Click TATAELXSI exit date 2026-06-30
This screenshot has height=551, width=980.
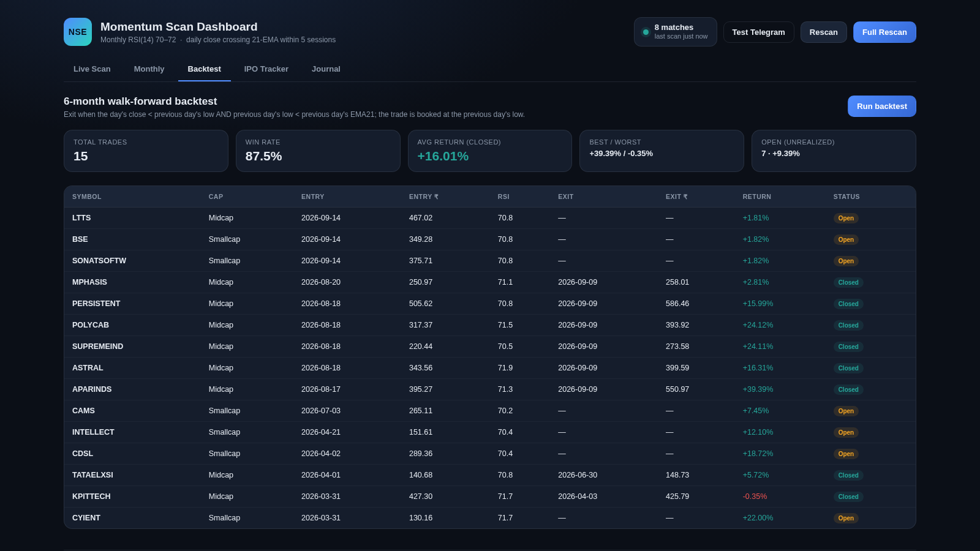tap(578, 475)
